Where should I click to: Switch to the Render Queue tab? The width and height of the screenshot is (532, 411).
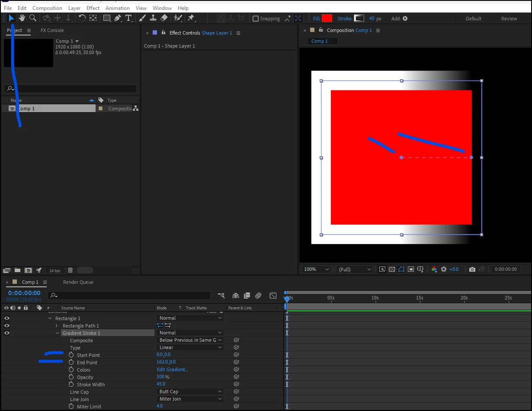pyautogui.click(x=78, y=282)
